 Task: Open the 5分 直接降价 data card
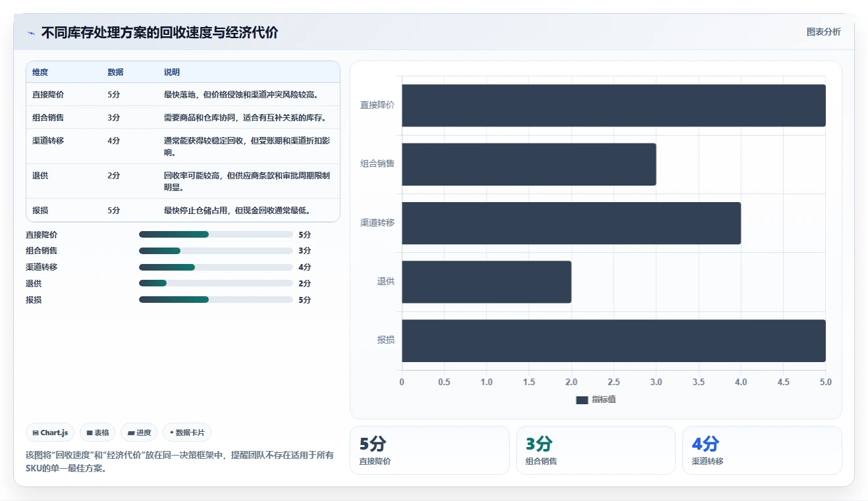tap(429, 450)
